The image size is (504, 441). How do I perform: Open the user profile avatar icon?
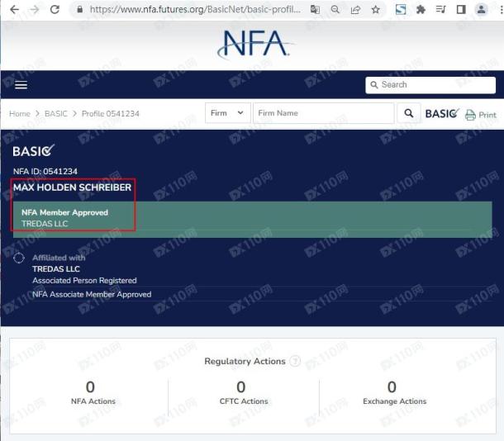click(x=481, y=9)
